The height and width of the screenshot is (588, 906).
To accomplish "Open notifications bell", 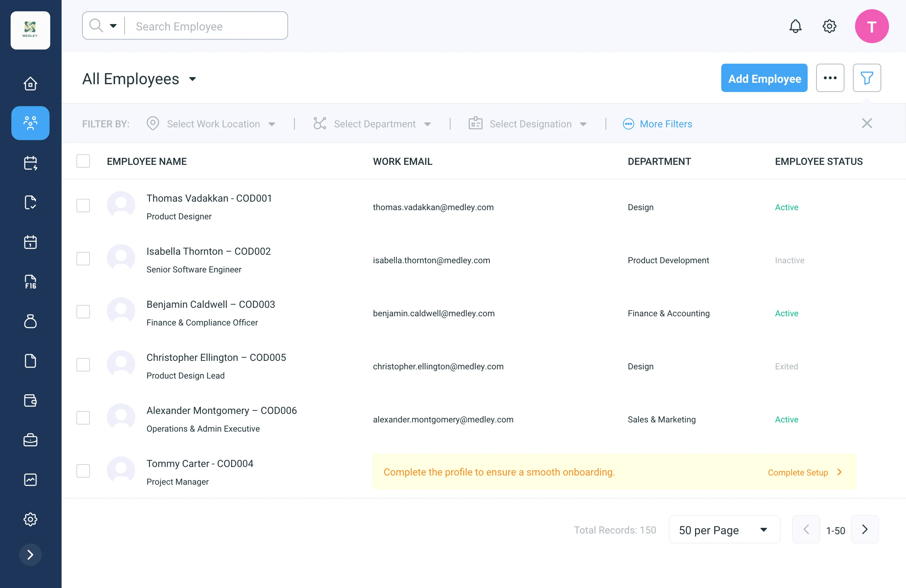I will tap(795, 26).
